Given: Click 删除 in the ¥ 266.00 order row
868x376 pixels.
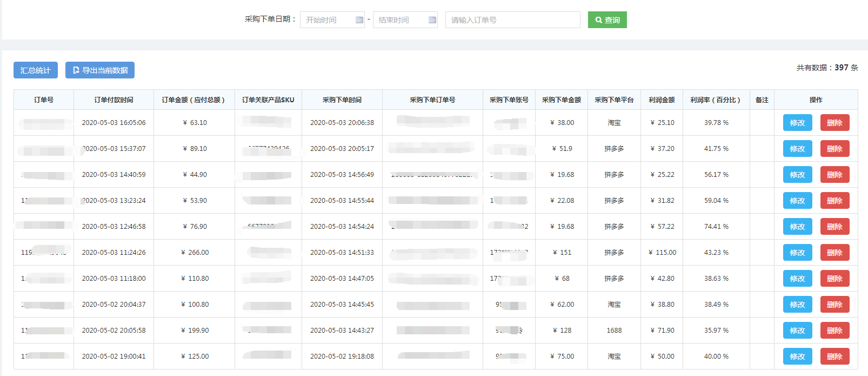Looking at the screenshot, I should coord(835,253).
